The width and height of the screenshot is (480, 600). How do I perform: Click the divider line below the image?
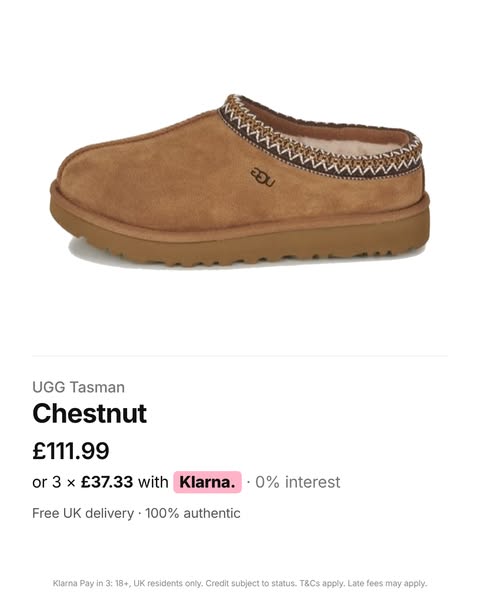coord(240,356)
